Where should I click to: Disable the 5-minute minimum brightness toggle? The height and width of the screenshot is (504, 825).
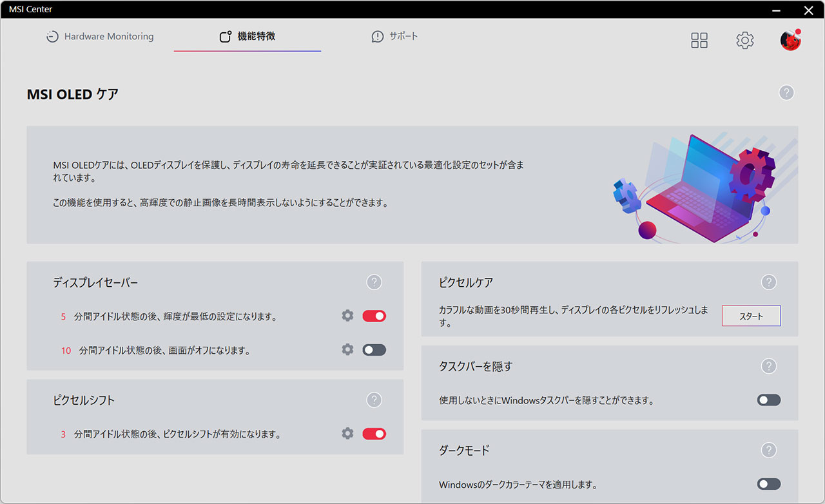374,316
